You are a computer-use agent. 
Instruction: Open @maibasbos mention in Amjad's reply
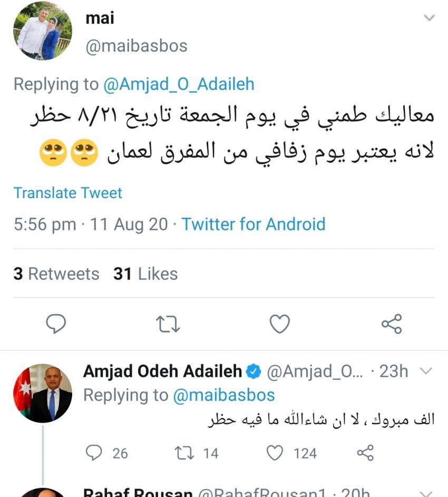click(x=224, y=395)
